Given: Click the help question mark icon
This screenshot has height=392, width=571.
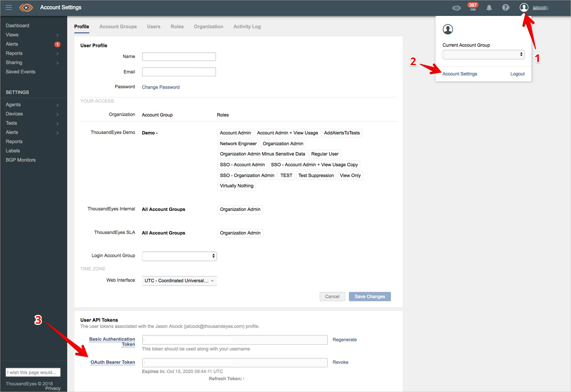Looking at the screenshot, I should (505, 8).
